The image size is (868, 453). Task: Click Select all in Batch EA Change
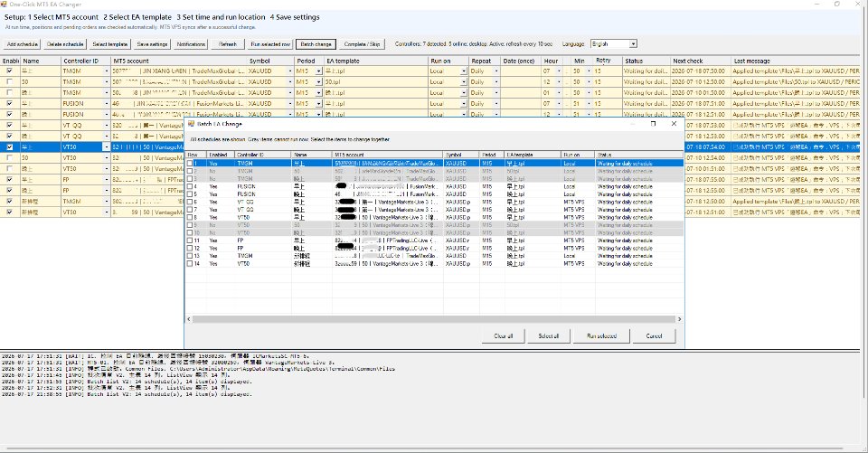click(x=549, y=336)
